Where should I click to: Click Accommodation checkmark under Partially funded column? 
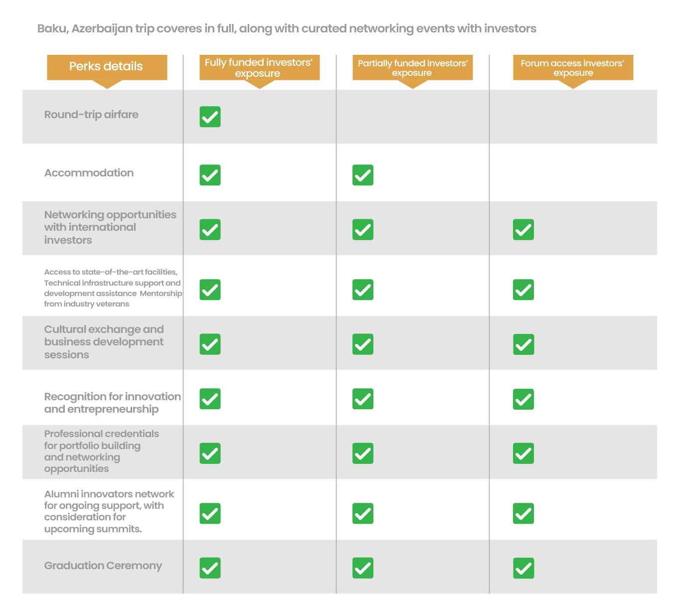coord(362,175)
